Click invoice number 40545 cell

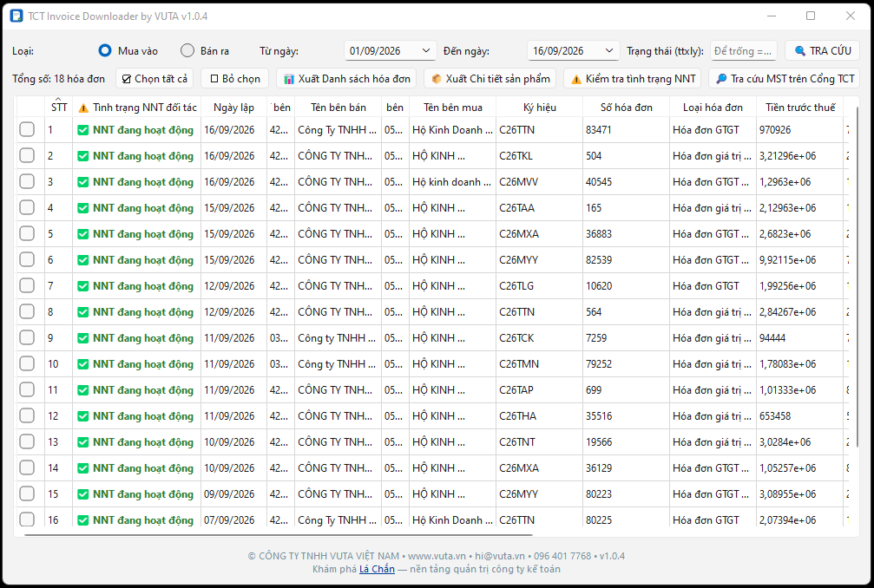coord(626,181)
